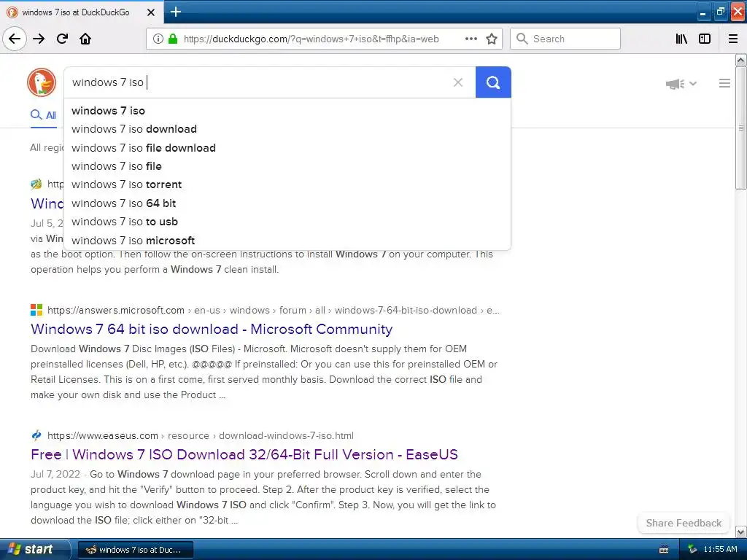Open a new tab with the plus button
The width and height of the screenshot is (747, 560).
[176, 12]
